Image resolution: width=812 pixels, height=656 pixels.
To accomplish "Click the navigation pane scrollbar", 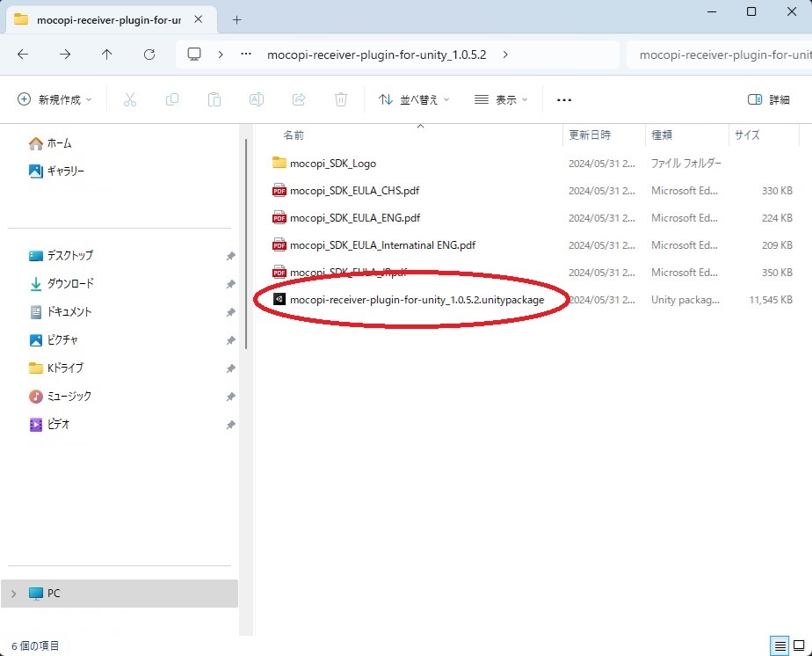I will 246,244.
